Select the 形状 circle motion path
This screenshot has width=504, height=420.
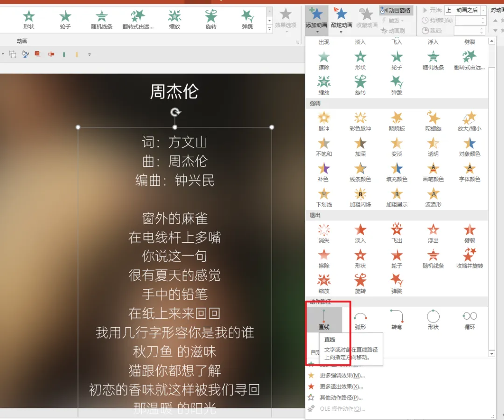pyautogui.click(x=433, y=319)
